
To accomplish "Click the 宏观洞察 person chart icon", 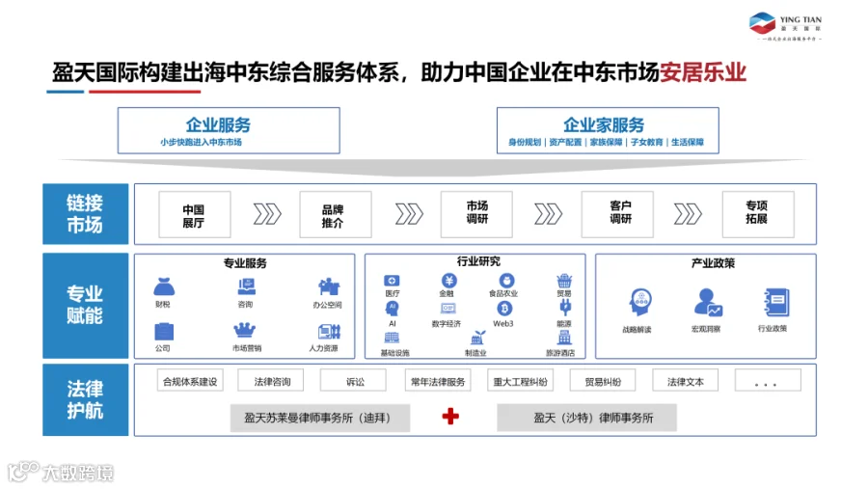I will [x=708, y=303].
